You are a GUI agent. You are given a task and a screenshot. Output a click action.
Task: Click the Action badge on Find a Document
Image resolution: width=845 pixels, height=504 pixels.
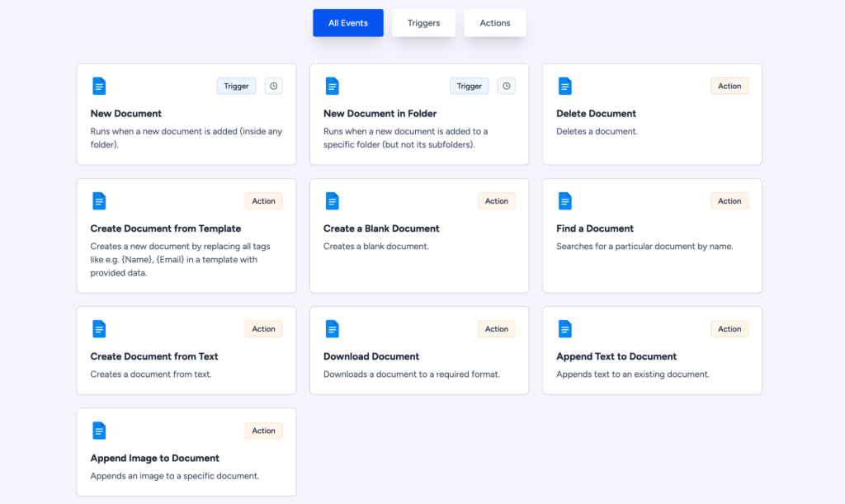coord(729,200)
